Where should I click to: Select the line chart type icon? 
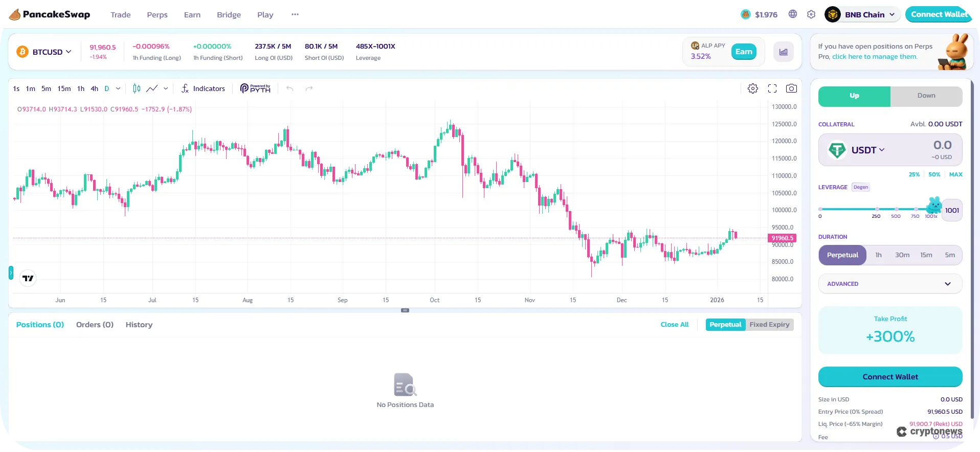152,88
